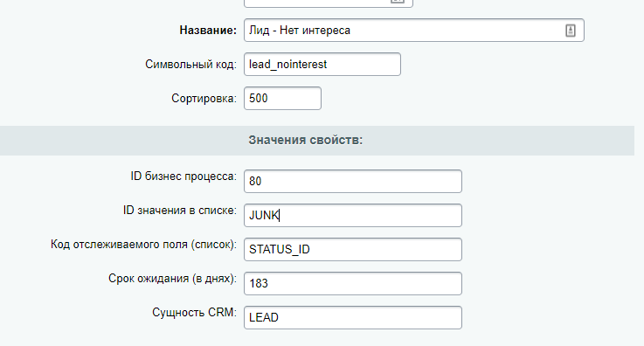
Task: Click the 'Символьный код:' label
Action: coord(190,65)
